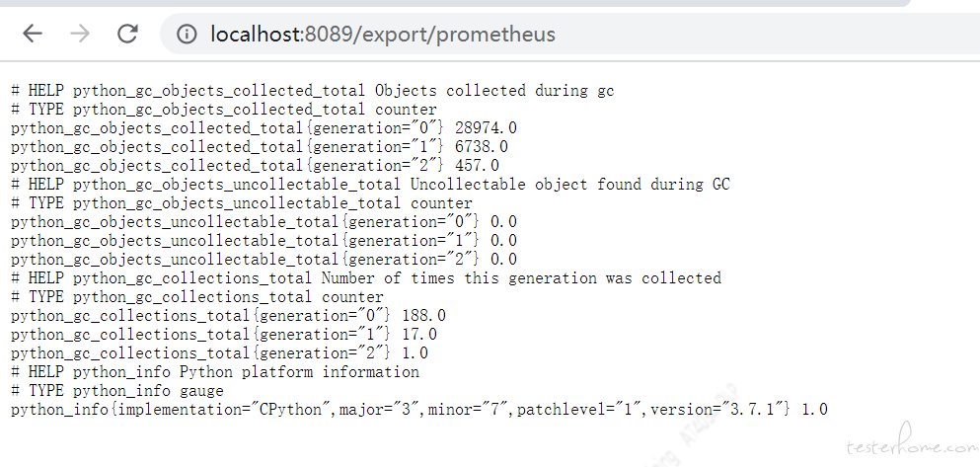Click the collections_total value 188.0
This screenshot has width=980, height=467.
pyautogui.click(x=423, y=316)
